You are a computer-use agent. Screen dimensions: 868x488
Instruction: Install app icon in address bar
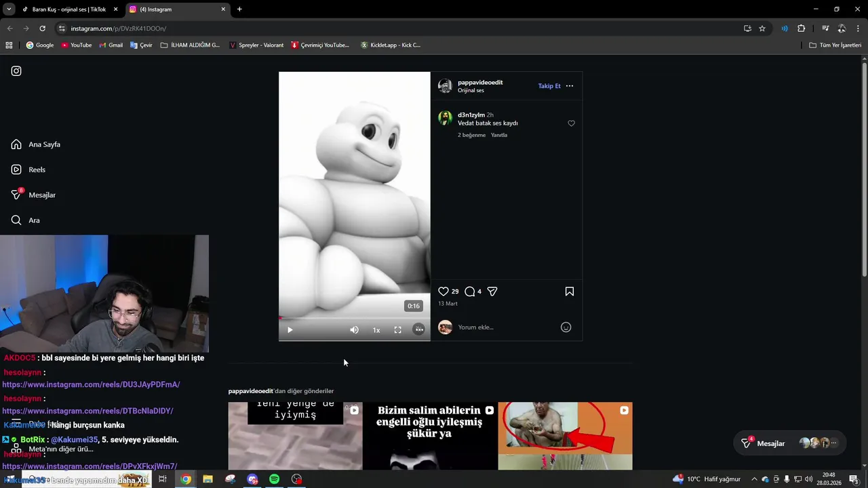[x=747, y=28]
